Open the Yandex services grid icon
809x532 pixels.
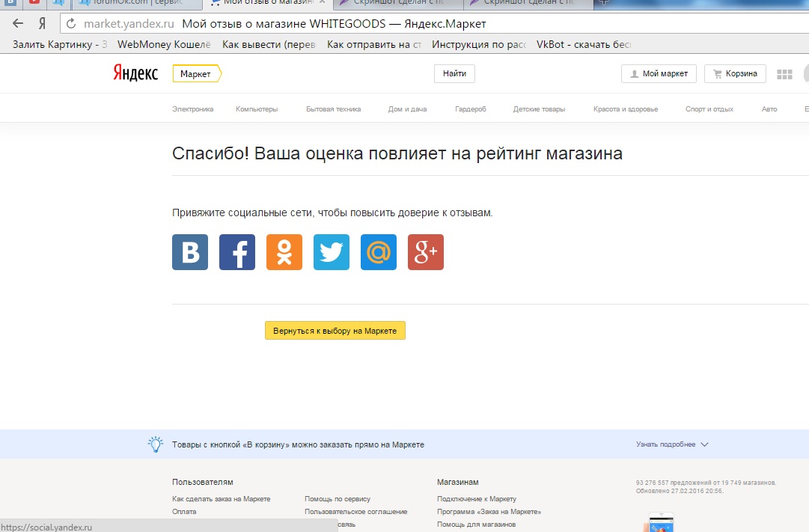[x=784, y=74]
